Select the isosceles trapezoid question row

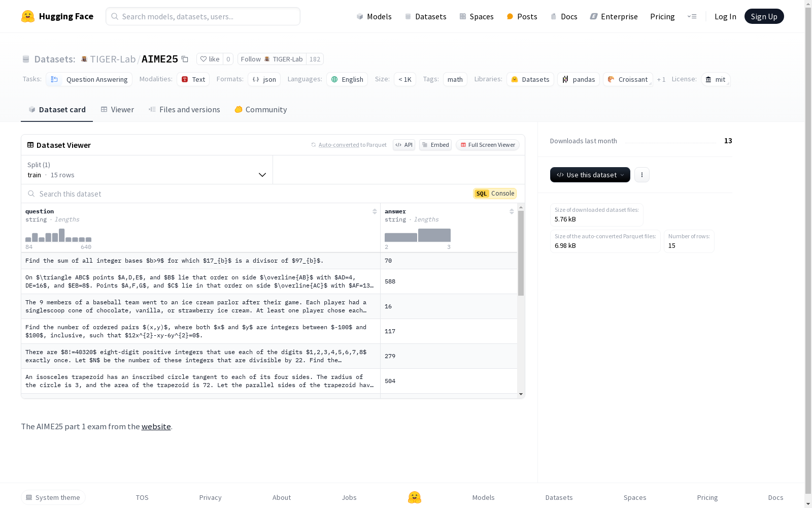click(269, 381)
